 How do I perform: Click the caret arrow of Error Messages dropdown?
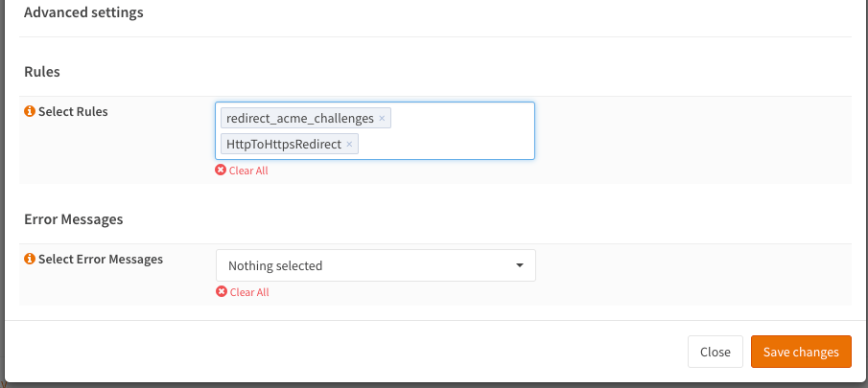pos(519,265)
